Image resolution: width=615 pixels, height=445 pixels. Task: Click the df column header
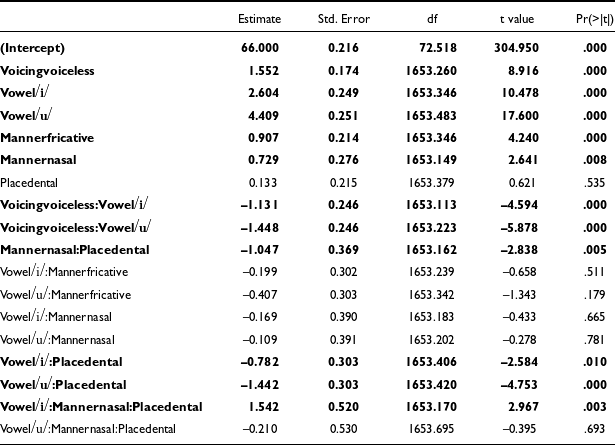click(432, 19)
